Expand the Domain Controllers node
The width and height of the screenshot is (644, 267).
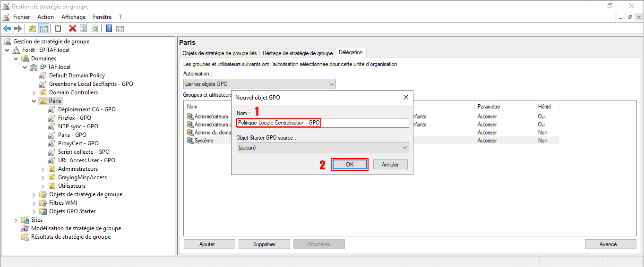point(34,92)
